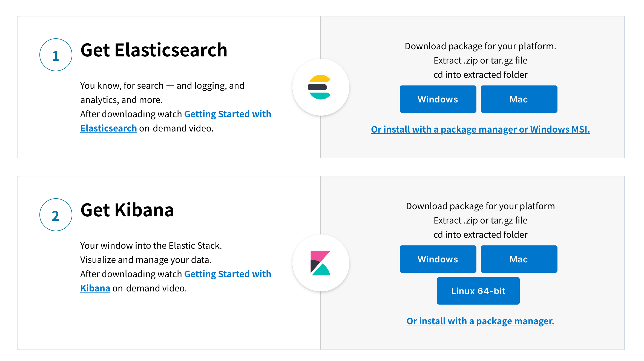Screen dimensions: 644x361
Task: Download Kibana Linux 64-bit package
Action: coord(478,291)
